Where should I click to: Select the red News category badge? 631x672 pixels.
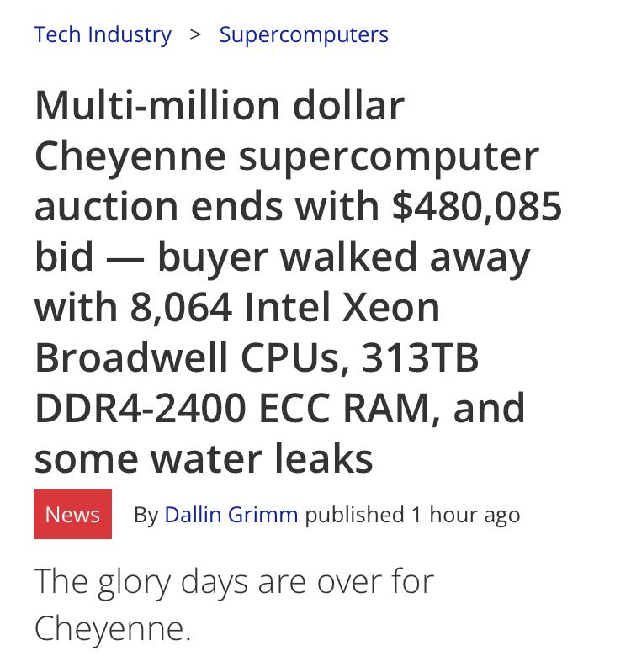(73, 514)
